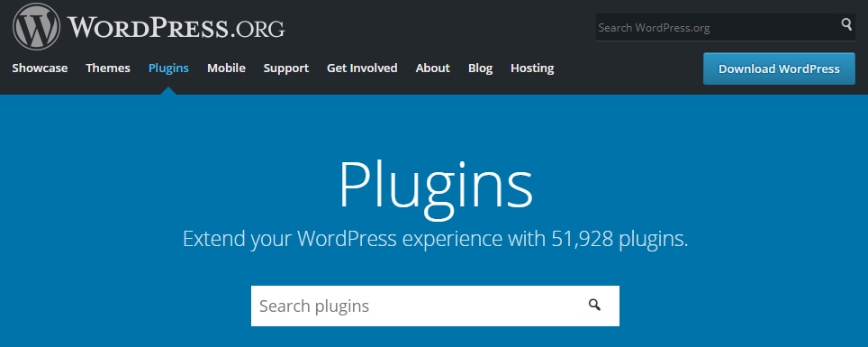The width and height of the screenshot is (868, 347).
Task: Open the Showcase menu item
Action: click(x=40, y=68)
